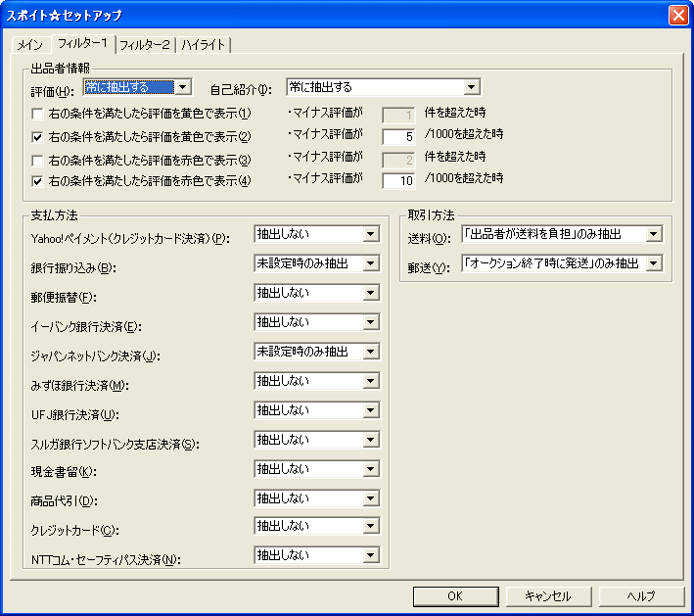Open the 現金書留(K) dropdown
The image size is (694, 616).
[317, 469]
